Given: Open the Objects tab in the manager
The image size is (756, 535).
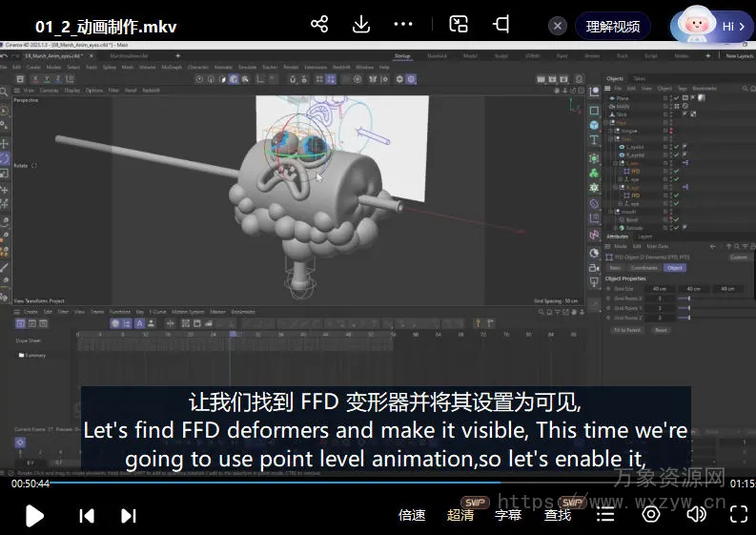Looking at the screenshot, I should [615, 79].
